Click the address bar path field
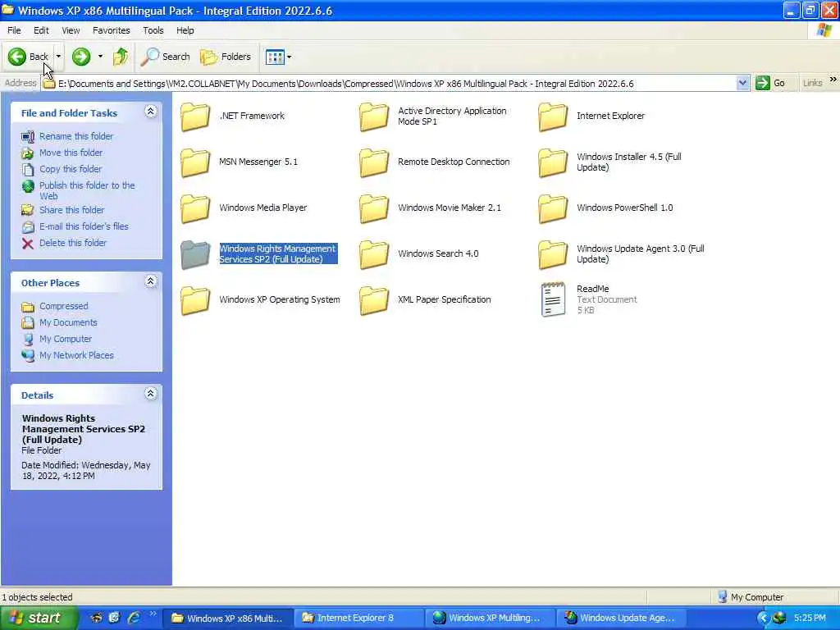This screenshot has height=630, width=840. tap(396, 84)
